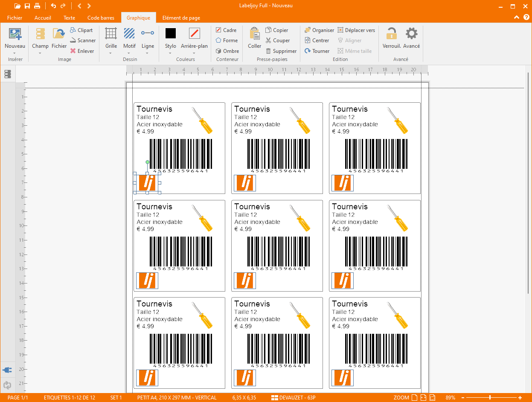
Task: Rotate the element with Tourner
Action: [x=317, y=51]
